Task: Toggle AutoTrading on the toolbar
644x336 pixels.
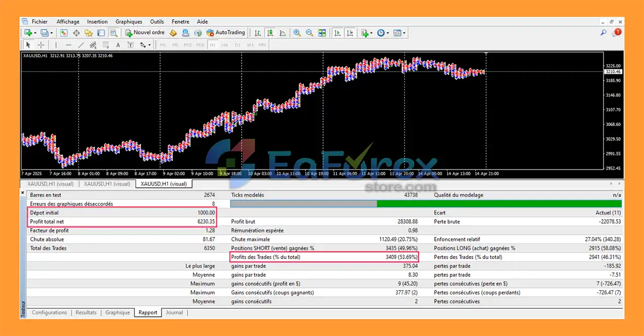Action: tap(225, 33)
